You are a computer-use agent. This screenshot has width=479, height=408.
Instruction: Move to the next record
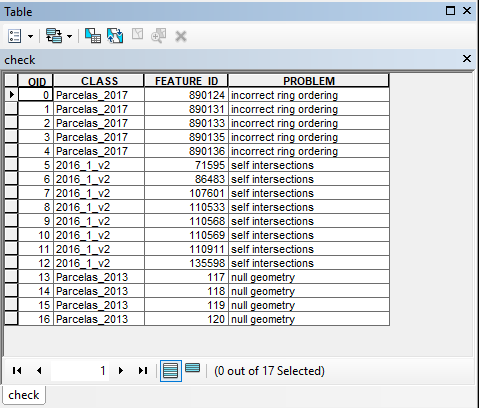[x=121, y=370]
